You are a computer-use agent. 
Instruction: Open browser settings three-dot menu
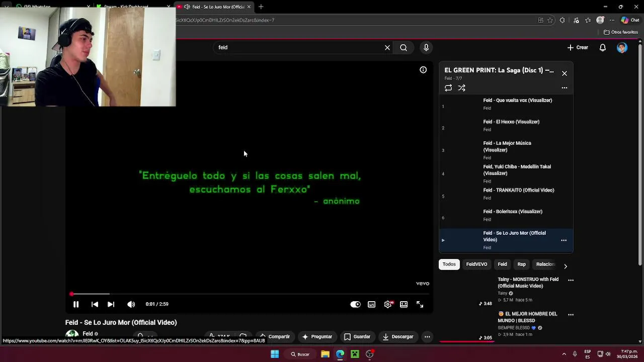pos(612,20)
